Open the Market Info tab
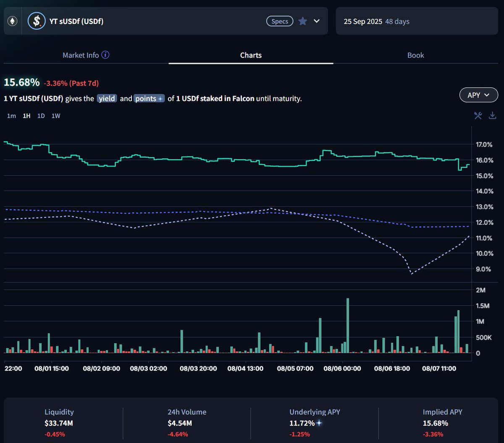This screenshot has width=504, height=443. [x=81, y=55]
